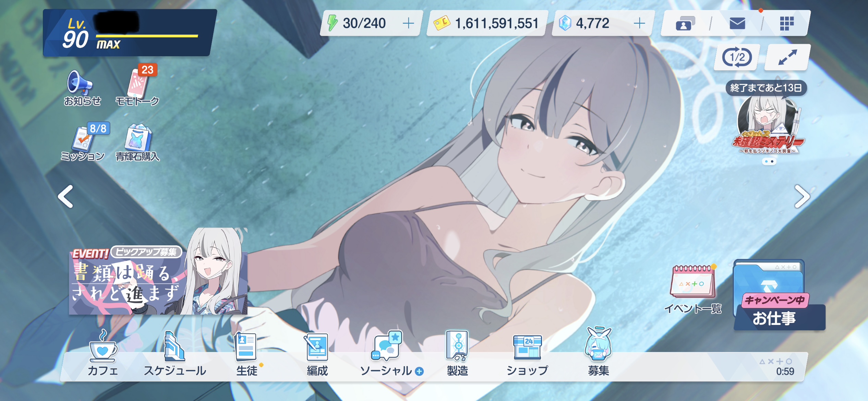Open スケジュール menu item

click(x=175, y=353)
